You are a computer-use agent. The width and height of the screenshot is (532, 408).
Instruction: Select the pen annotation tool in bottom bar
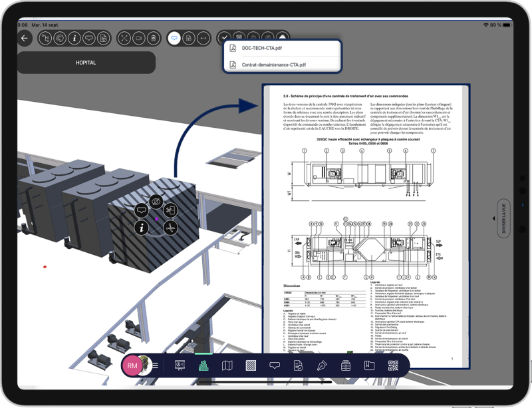point(322,365)
